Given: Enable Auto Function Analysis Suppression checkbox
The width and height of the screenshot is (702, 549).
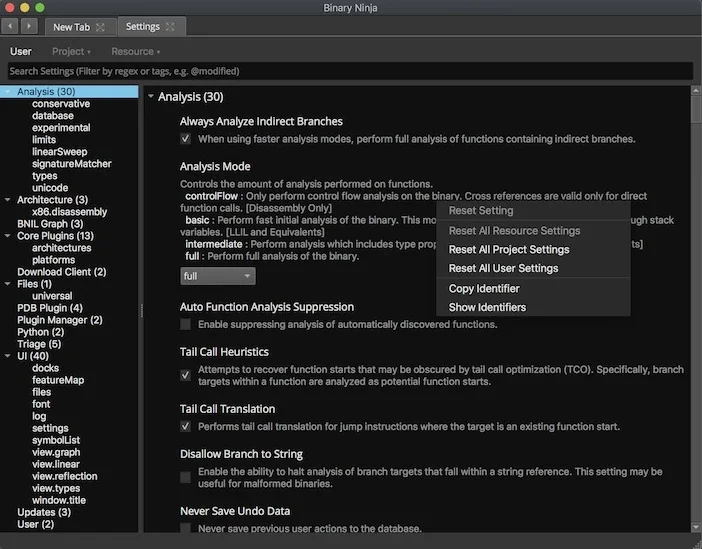Looking at the screenshot, I should tap(185, 324).
